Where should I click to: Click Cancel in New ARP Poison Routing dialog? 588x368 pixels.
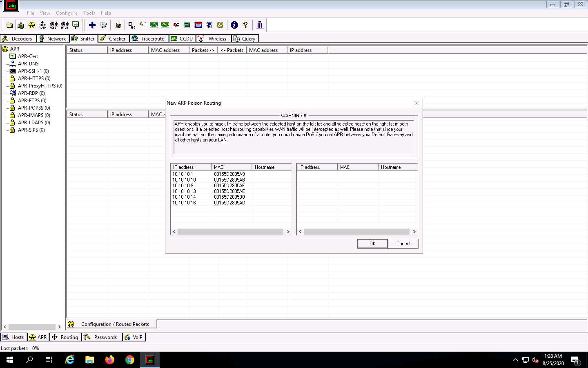403,244
